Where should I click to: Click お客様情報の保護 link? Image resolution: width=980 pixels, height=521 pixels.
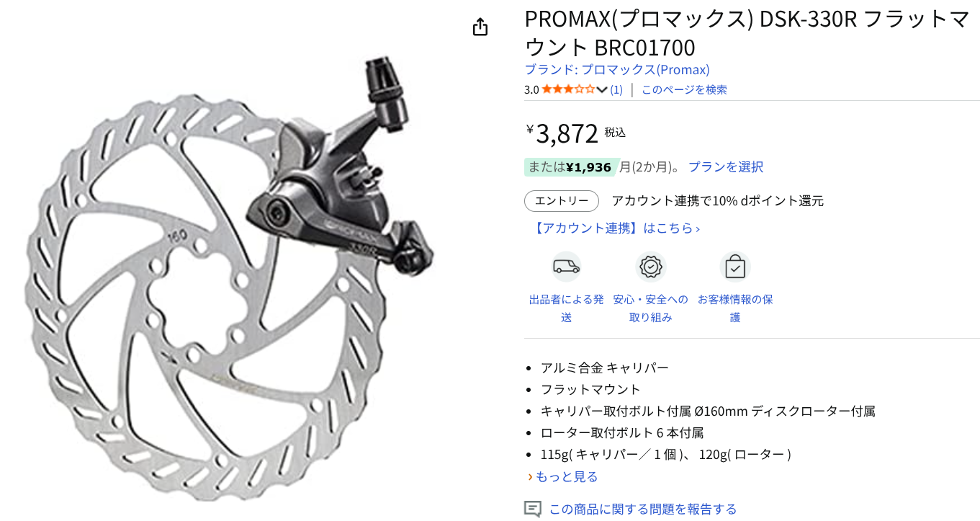[x=735, y=308]
